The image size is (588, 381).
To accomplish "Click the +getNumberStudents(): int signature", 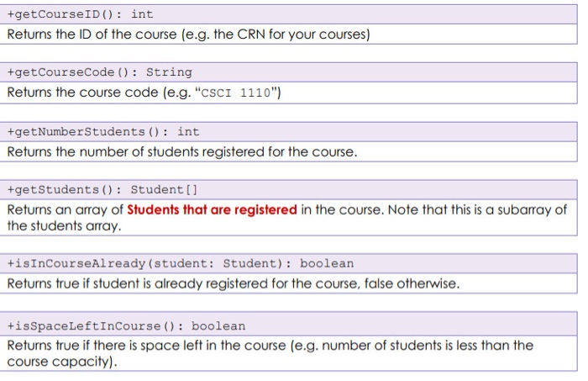I will pyautogui.click(x=103, y=132).
